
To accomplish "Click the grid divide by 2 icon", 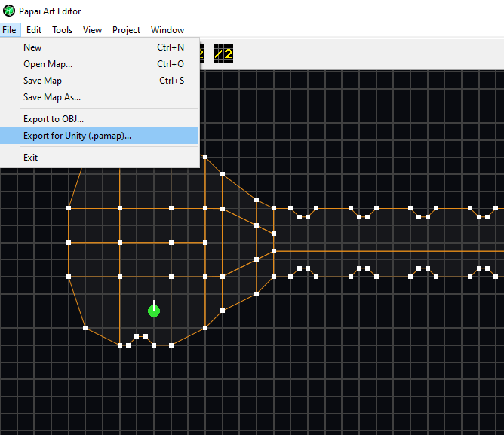I will click(x=223, y=54).
